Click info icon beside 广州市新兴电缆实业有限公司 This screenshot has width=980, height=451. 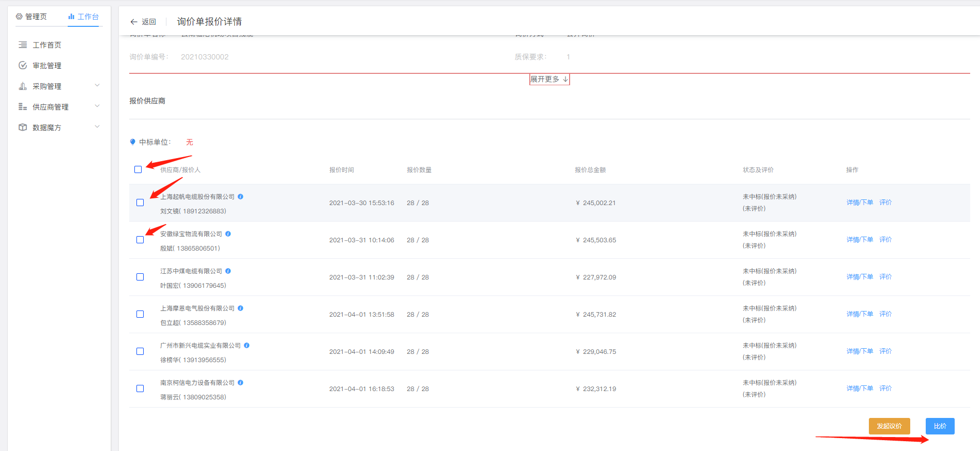click(247, 346)
